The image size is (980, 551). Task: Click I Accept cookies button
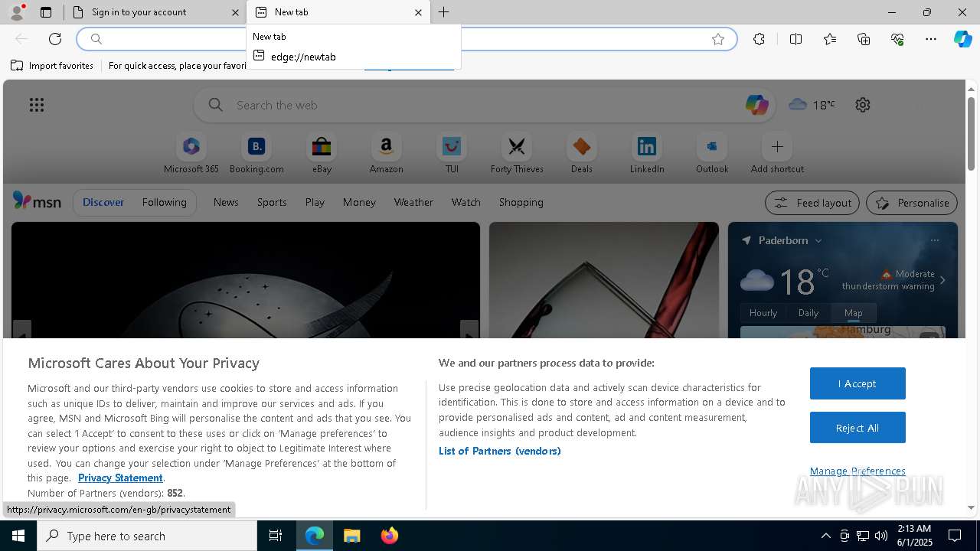point(857,383)
